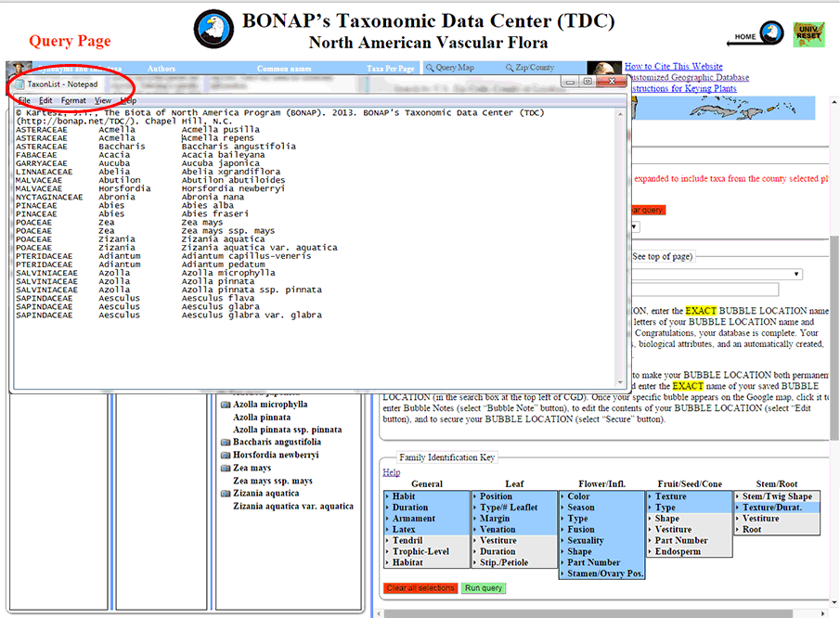The height and width of the screenshot is (618, 840).
Task: Click folder icon beside Zea mays
Action: (226, 469)
